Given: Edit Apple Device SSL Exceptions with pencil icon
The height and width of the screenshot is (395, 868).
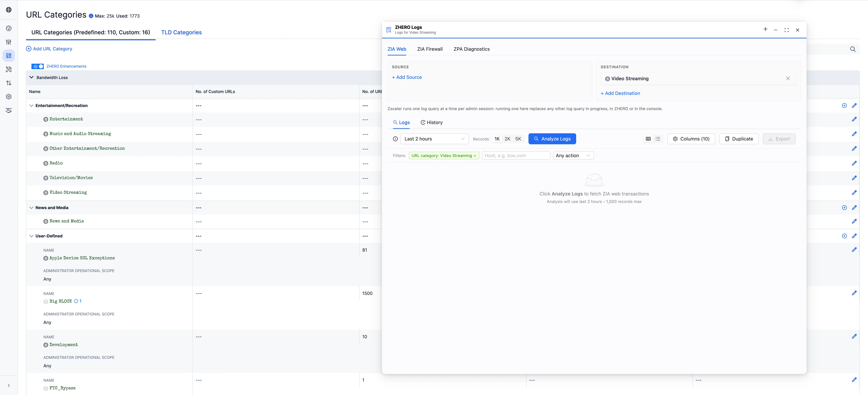Looking at the screenshot, I should pyautogui.click(x=854, y=250).
